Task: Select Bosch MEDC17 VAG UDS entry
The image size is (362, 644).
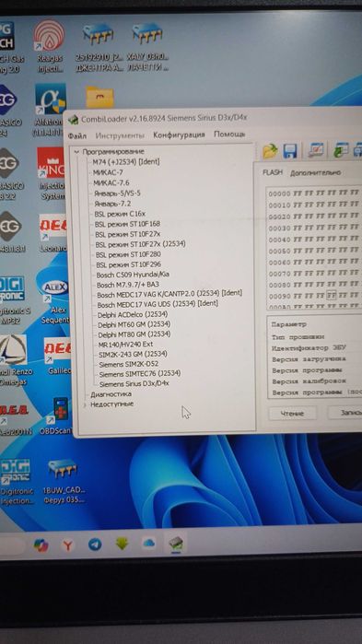Action: point(158,304)
